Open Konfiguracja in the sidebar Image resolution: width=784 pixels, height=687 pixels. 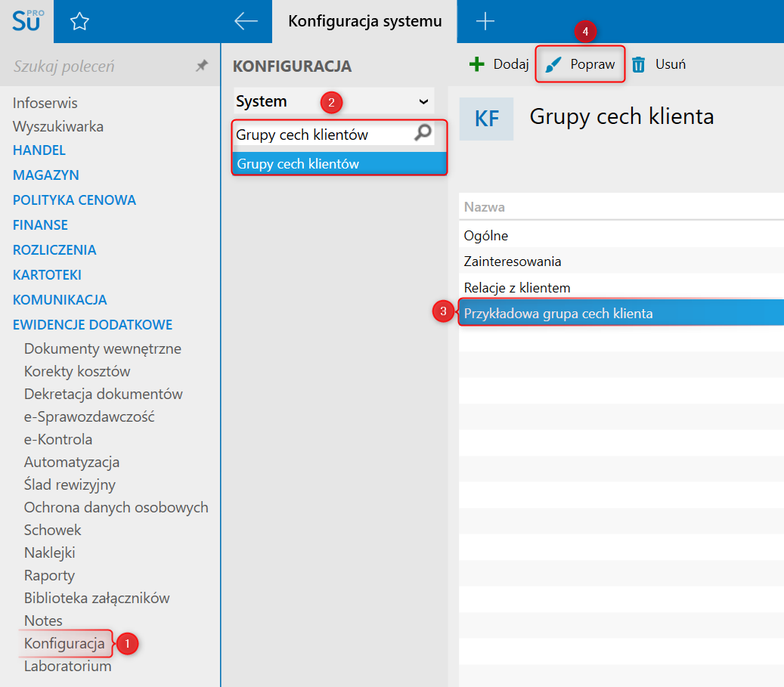[64, 643]
